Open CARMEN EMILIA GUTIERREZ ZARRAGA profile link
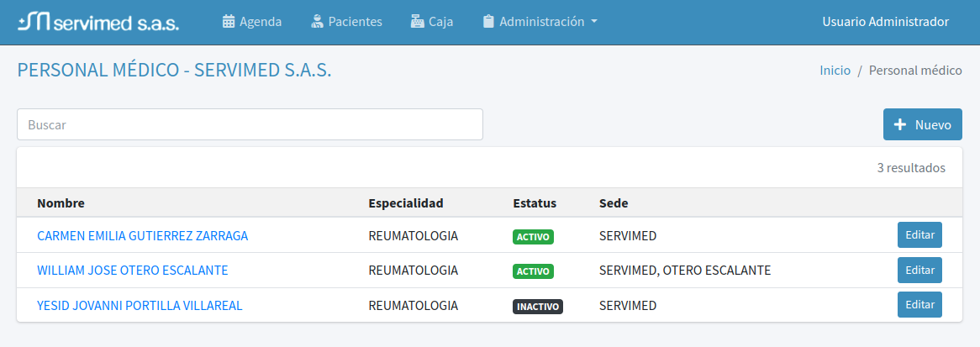The width and height of the screenshot is (980, 347). tap(143, 236)
